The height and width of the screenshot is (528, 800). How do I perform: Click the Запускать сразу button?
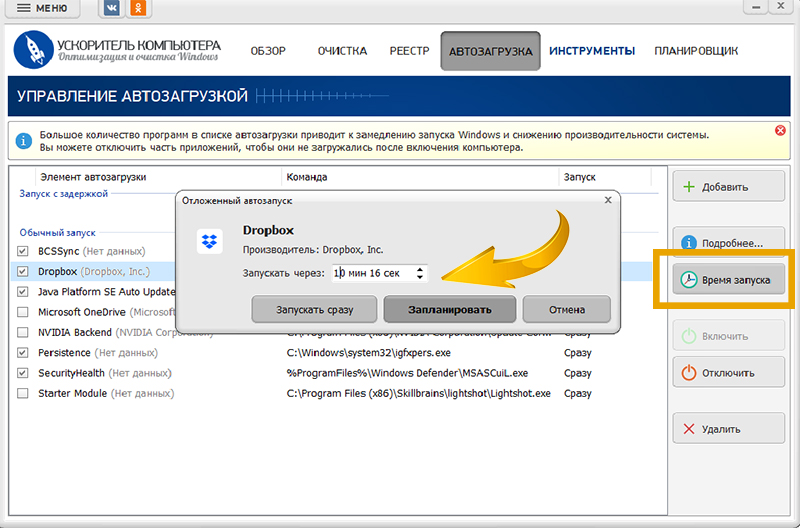pos(314,309)
